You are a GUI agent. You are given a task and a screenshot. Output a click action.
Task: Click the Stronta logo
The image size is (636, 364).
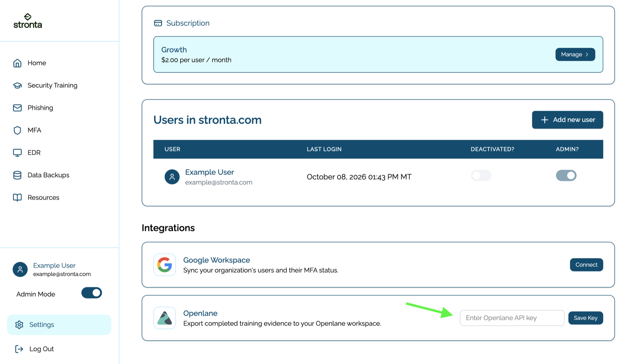28,21
